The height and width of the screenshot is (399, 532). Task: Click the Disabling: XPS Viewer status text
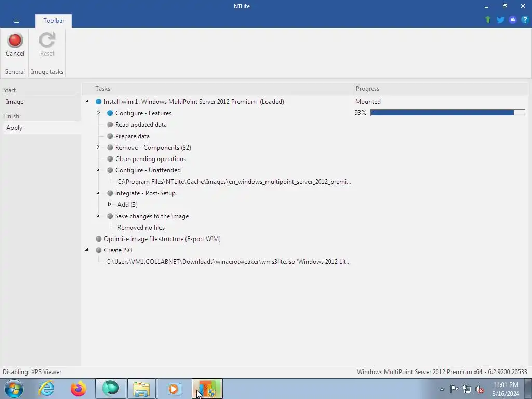click(x=32, y=372)
